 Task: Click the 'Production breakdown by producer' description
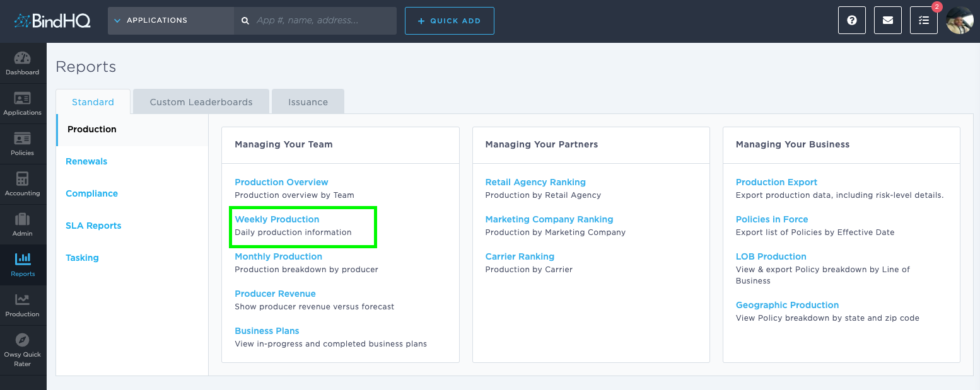pyautogui.click(x=306, y=270)
